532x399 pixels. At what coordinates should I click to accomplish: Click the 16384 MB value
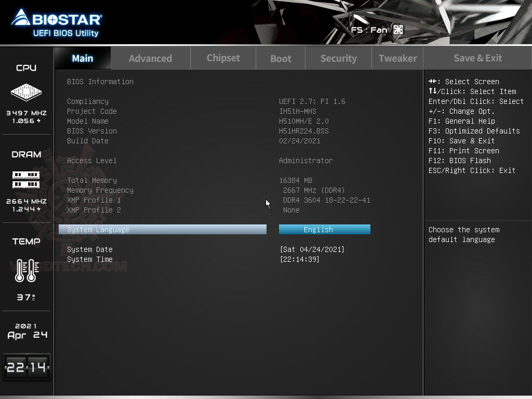tap(296, 180)
